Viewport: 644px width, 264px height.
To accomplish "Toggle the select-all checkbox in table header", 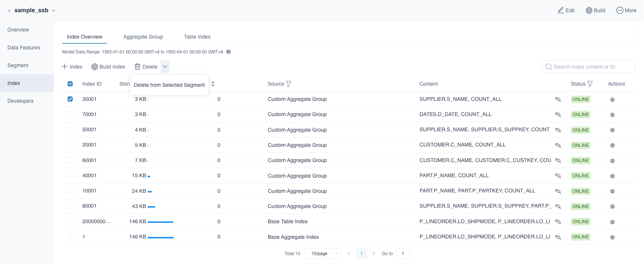I will pyautogui.click(x=70, y=84).
